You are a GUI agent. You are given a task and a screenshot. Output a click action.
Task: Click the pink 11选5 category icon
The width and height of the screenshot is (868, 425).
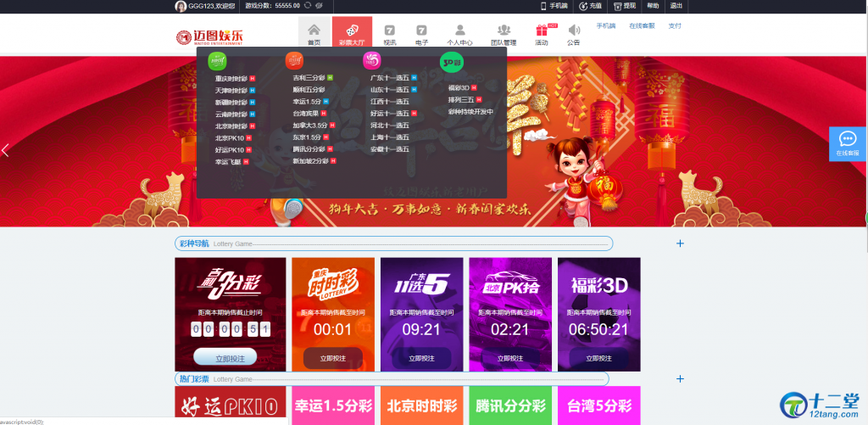click(x=372, y=60)
